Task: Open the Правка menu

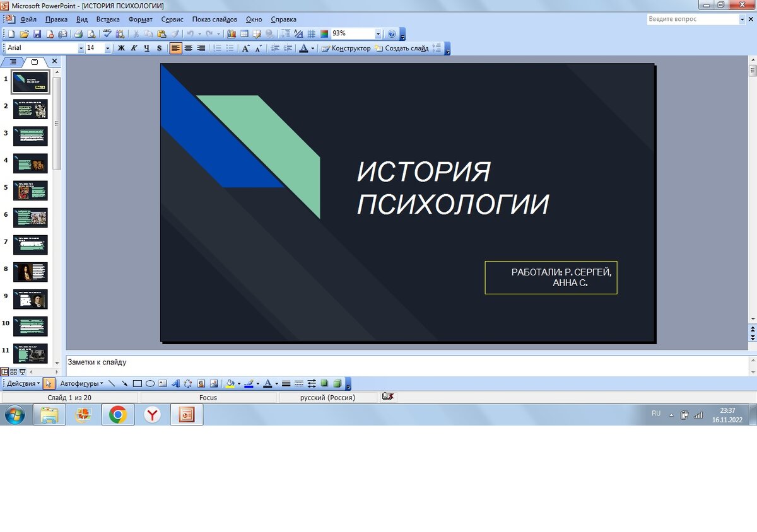Action: (x=57, y=20)
